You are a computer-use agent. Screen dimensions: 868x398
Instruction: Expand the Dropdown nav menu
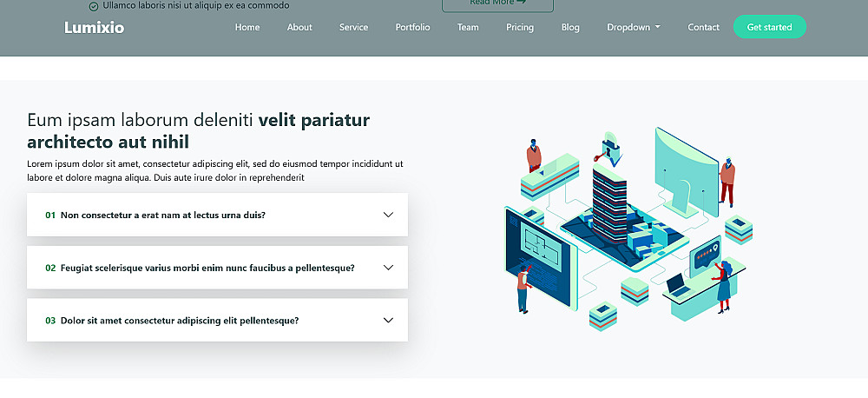tap(634, 27)
